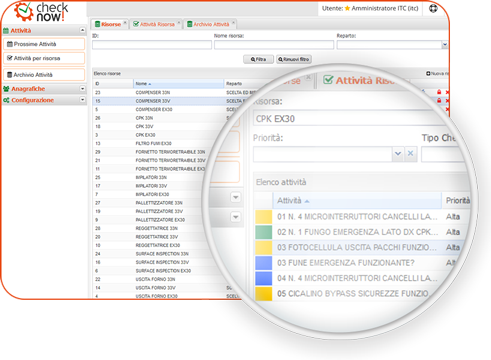Image resolution: width=491 pixels, height=360 pixels.
Task: Click the X clear icon beside Priorità
Action: [411, 153]
